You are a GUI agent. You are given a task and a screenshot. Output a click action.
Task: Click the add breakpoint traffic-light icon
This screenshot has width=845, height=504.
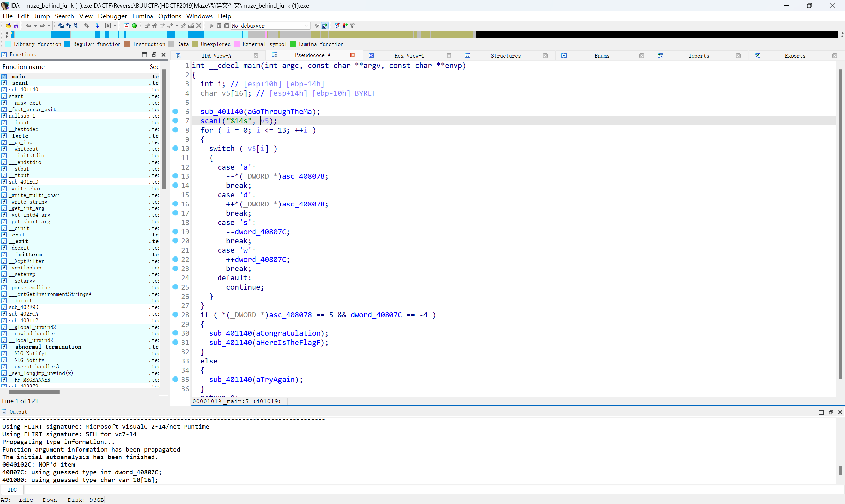345,26
